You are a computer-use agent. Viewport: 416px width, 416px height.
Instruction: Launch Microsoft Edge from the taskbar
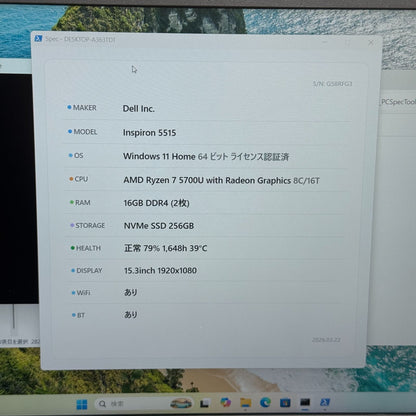[x=265, y=402]
